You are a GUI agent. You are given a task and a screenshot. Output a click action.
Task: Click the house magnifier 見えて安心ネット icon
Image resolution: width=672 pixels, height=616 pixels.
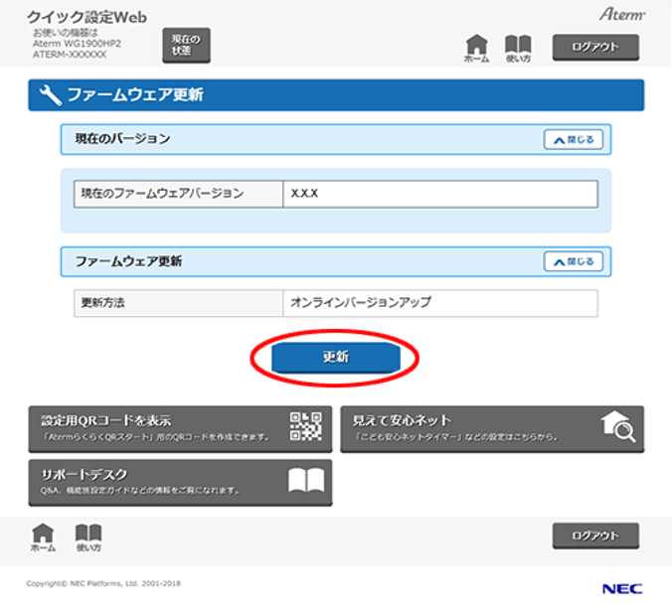617,426
